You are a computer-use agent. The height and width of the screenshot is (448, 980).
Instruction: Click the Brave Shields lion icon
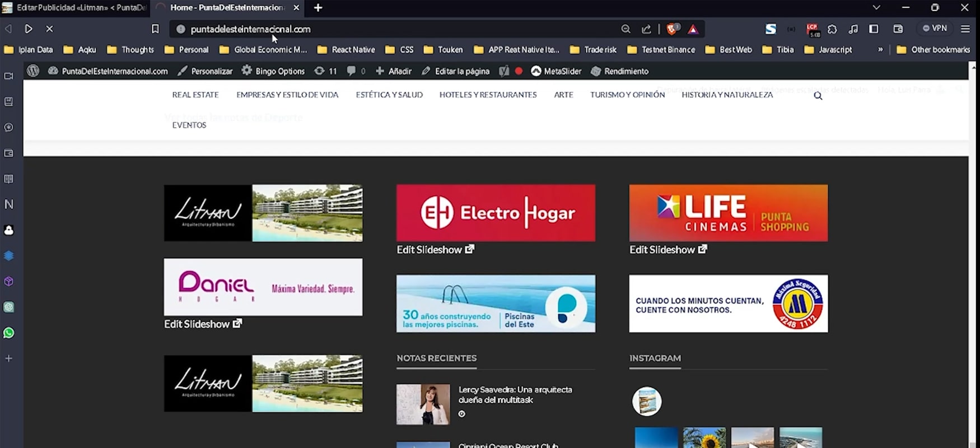[x=672, y=29]
